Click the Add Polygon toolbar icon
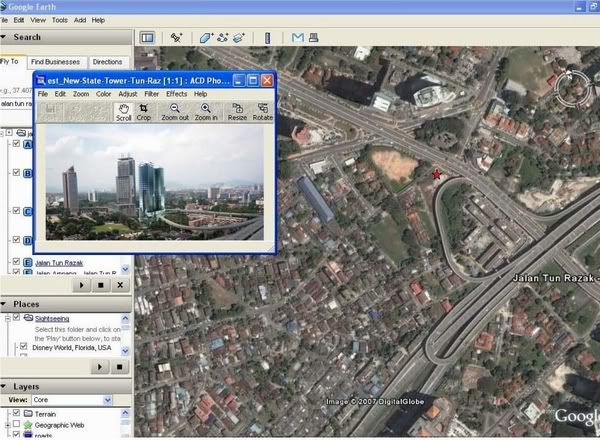The image size is (600, 440). (x=206, y=38)
